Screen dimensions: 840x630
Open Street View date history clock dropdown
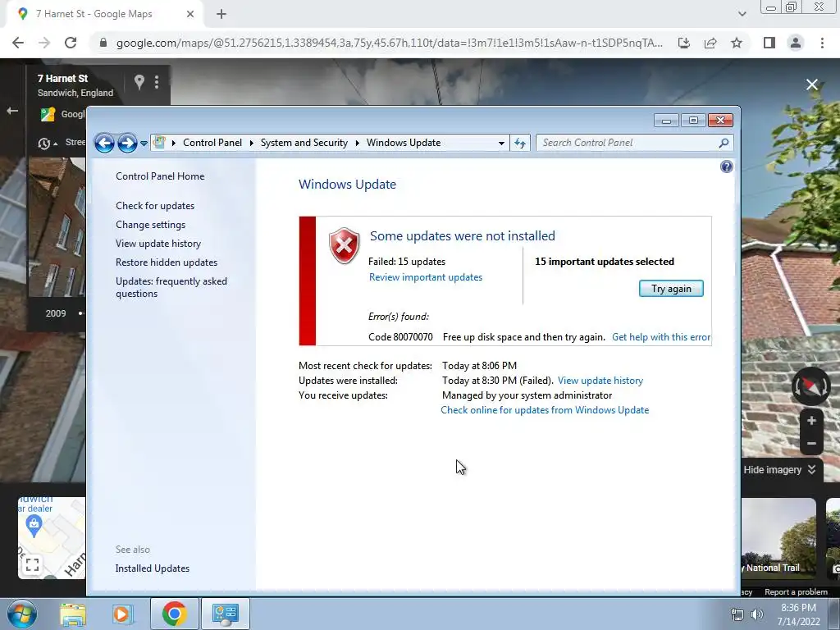[48, 143]
